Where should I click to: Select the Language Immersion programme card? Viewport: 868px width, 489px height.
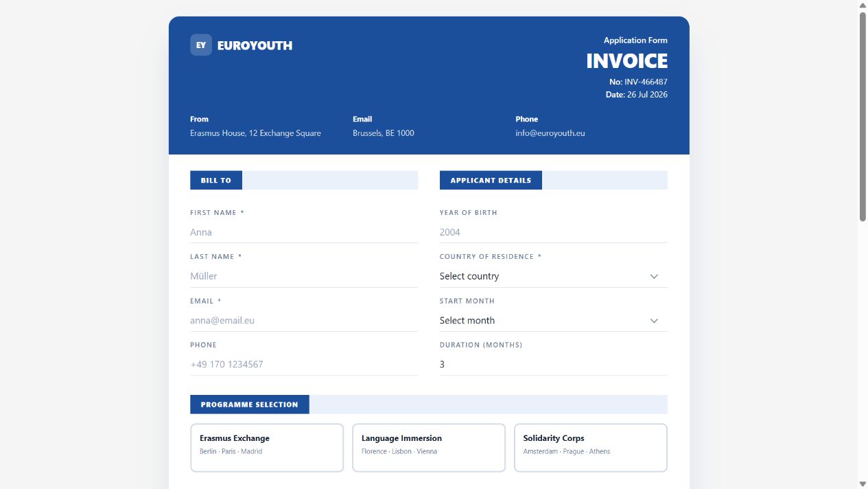(x=429, y=448)
